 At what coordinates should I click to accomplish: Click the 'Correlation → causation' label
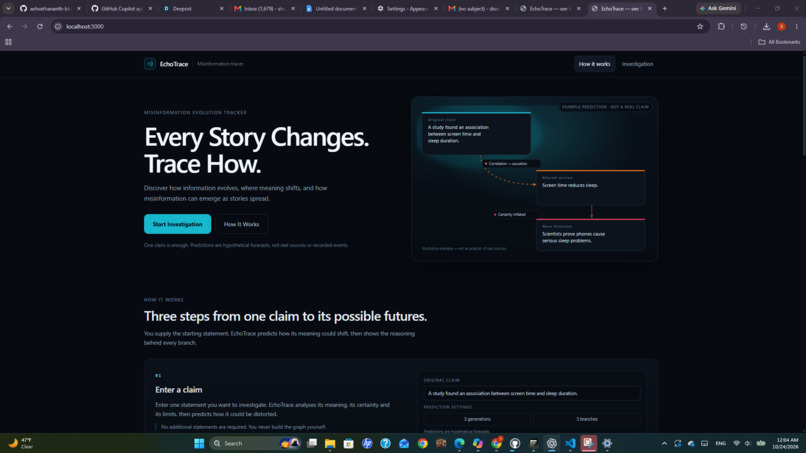[x=510, y=164]
